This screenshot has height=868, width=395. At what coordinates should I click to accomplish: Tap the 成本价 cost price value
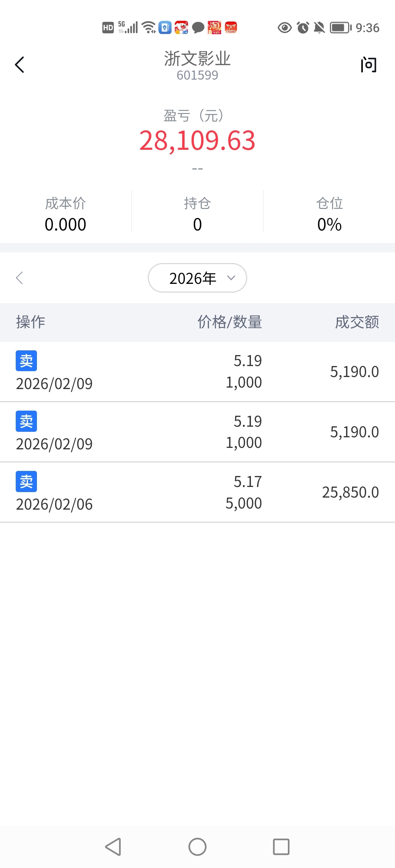tap(65, 224)
